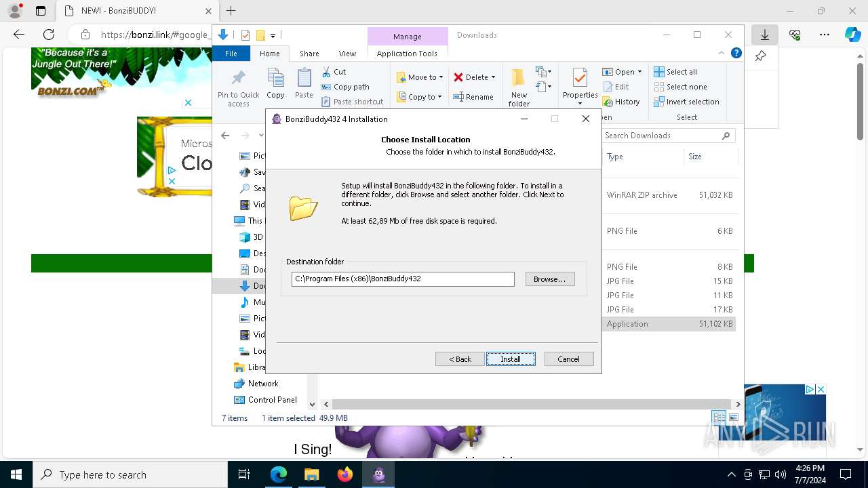This screenshot has height=488, width=868.
Task: Switch to Details view icon
Action: pyautogui.click(x=718, y=418)
